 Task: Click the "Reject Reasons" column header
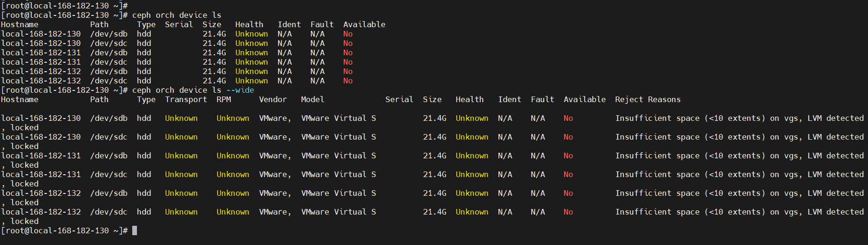pyautogui.click(x=648, y=99)
